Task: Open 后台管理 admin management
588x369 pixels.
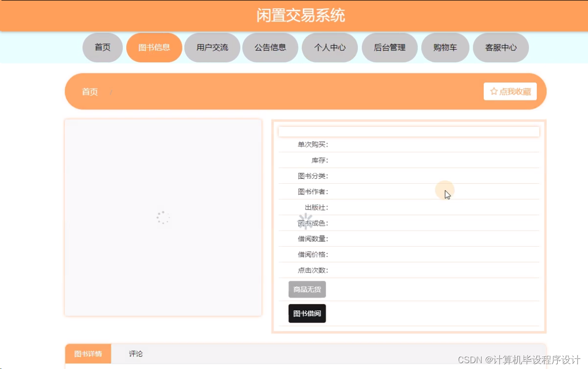Action: click(x=390, y=47)
